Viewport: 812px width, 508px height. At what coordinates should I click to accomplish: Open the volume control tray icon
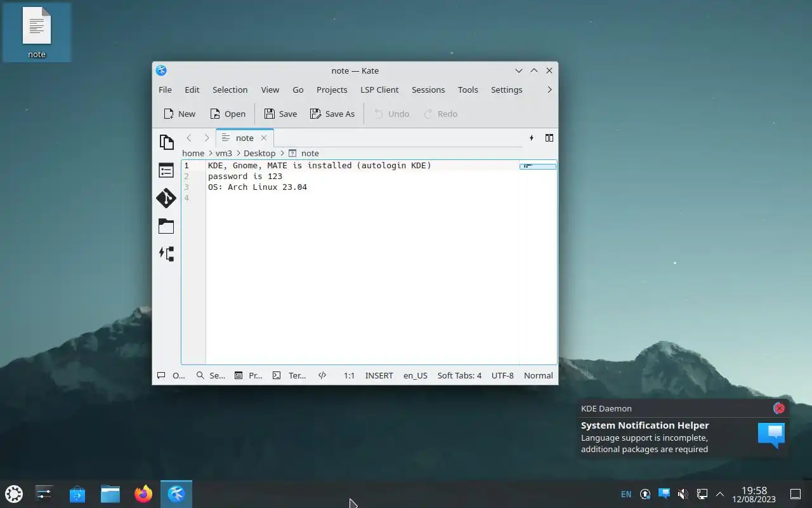click(683, 494)
